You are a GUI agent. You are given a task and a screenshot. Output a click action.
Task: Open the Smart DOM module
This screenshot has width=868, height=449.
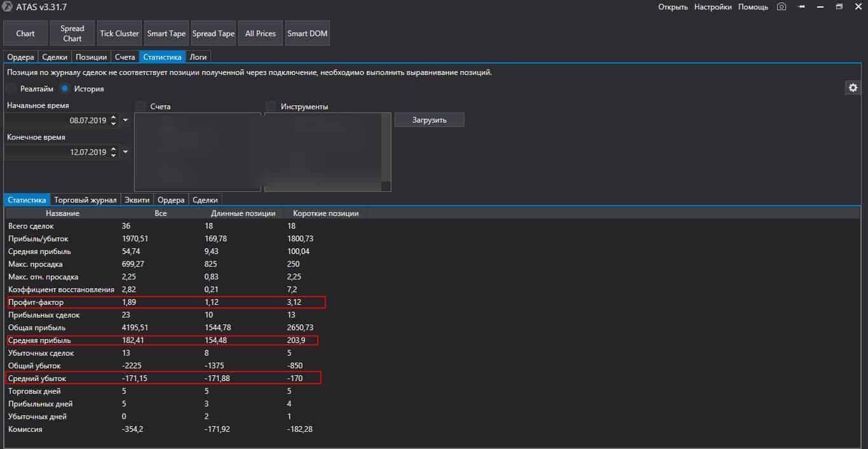[307, 32]
